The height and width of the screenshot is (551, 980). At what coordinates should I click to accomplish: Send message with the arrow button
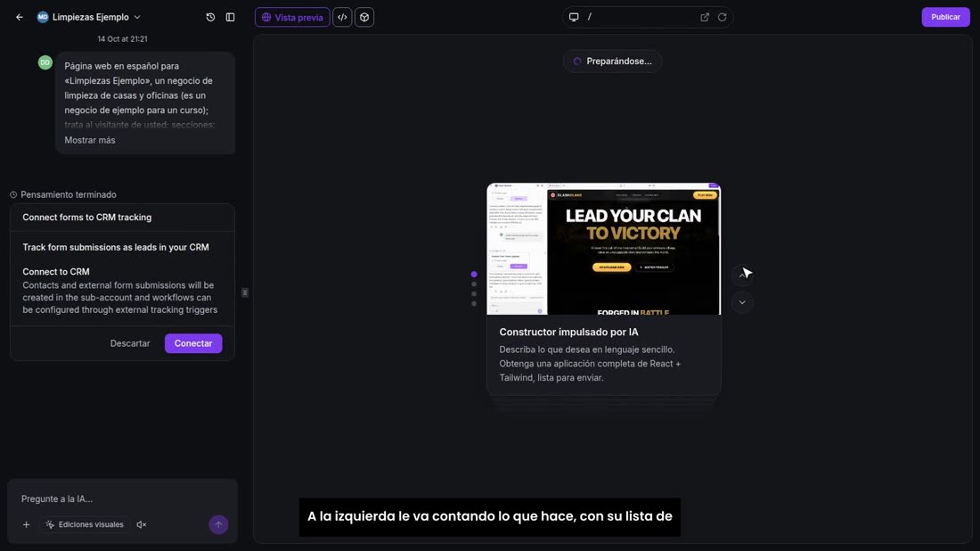(x=218, y=525)
